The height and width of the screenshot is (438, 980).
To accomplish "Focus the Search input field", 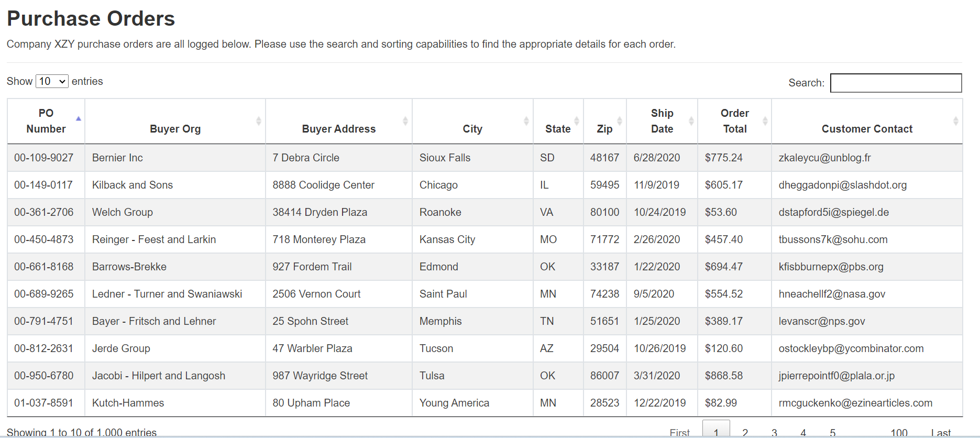I will [896, 83].
